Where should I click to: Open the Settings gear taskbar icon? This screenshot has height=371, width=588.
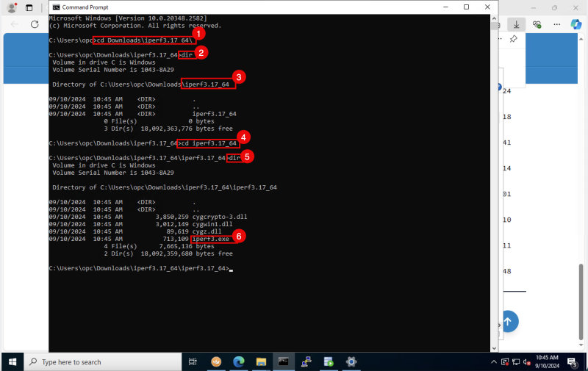(x=351, y=361)
